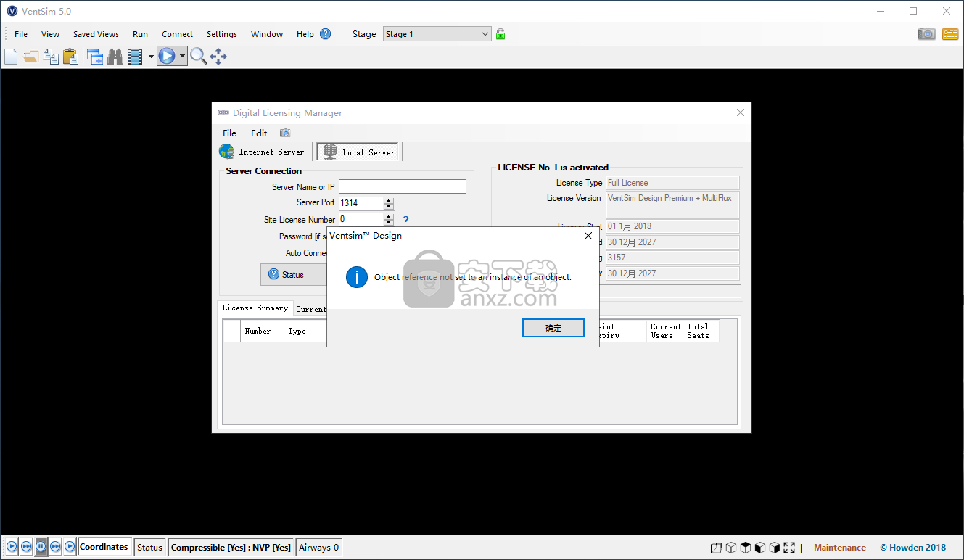This screenshot has height=560, width=964.
Task: Decrease Server Port with down arrow
Action: pyautogui.click(x=389, y=207)
